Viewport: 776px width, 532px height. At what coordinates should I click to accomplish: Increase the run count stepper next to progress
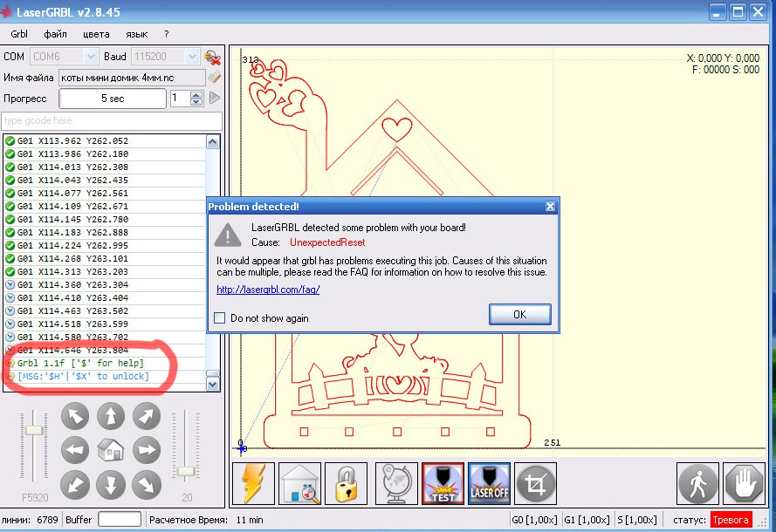click(x=199, y=95)
